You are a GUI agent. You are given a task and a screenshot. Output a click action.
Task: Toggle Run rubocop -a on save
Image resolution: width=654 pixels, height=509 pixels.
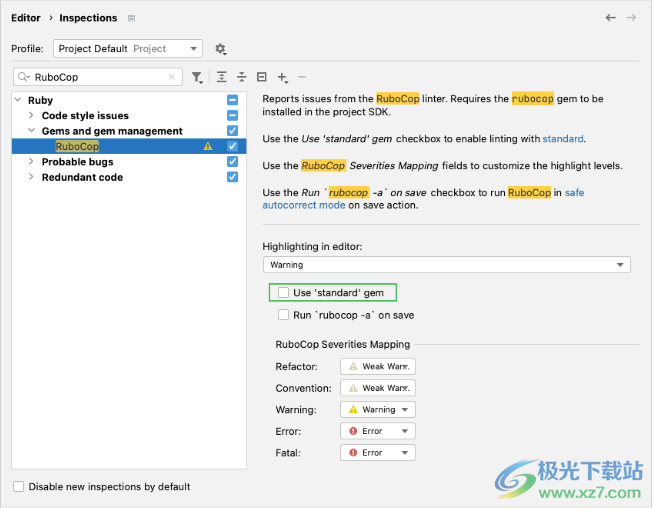click(x=284, y=315)
